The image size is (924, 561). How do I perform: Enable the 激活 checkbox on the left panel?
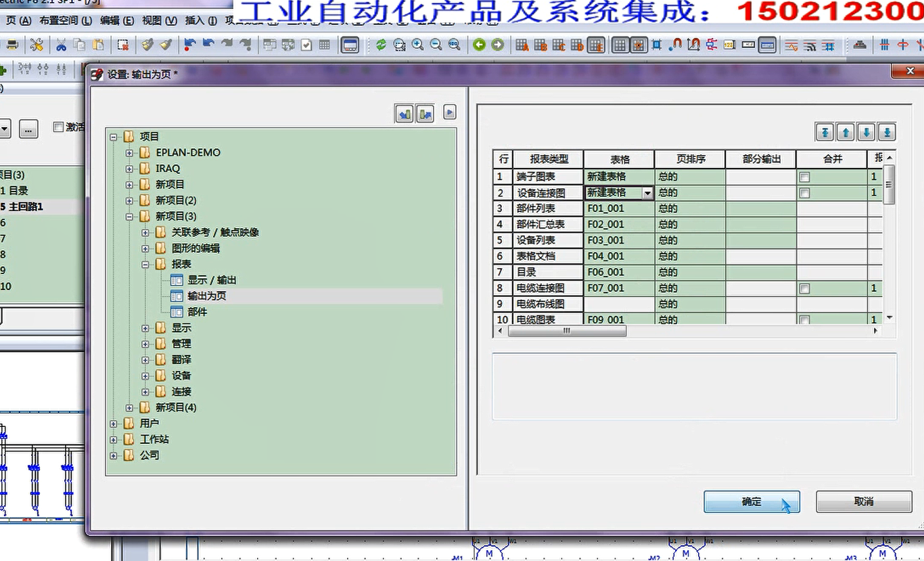tap(58, 128)
